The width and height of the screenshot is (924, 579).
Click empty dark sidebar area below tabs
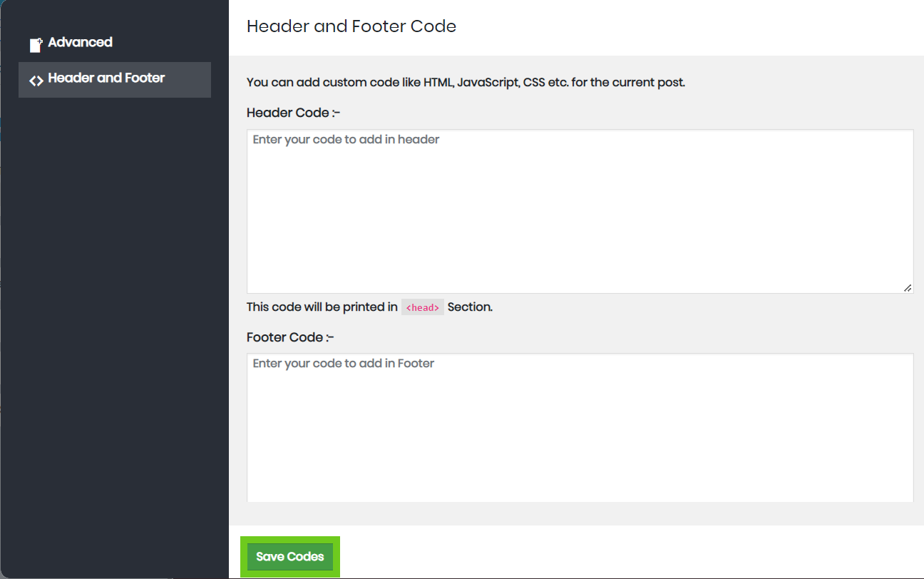[x=114, y=321]
